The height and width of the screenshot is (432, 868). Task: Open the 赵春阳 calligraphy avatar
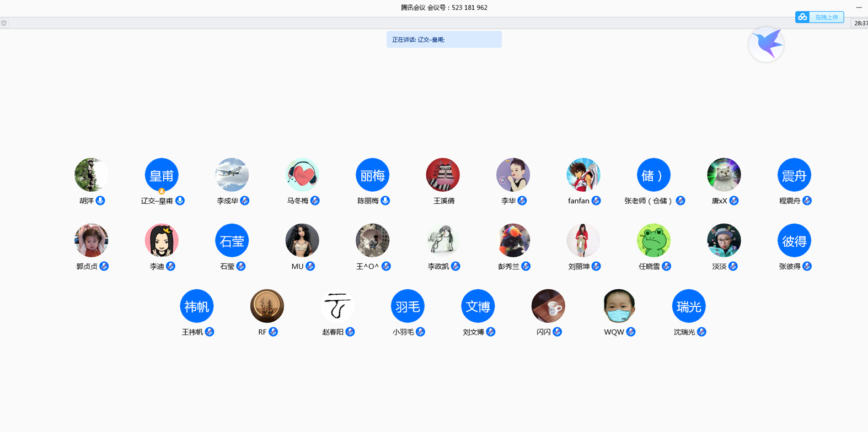click(337, 306)
